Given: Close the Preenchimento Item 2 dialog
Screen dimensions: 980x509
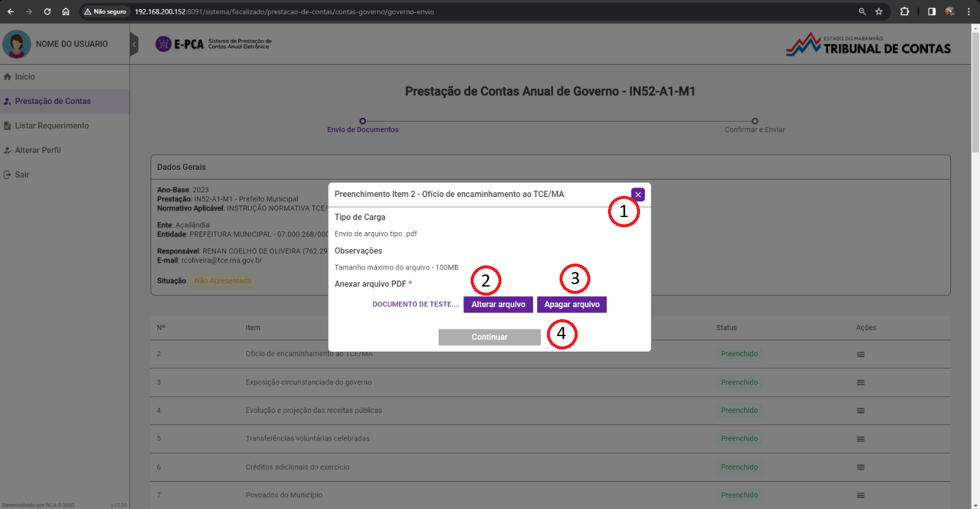Looking at the screenshot, I should click(638, 195).
